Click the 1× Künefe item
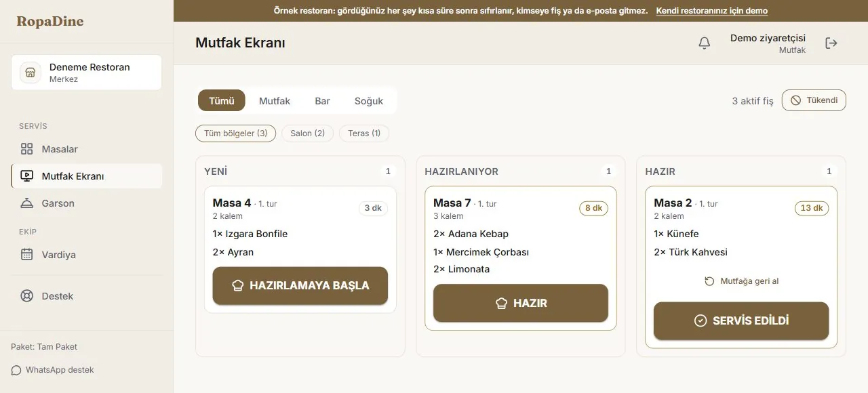Image resolution: width=868 pixels, height=393 pixels. pyautogui.click(x=676, y=234)
